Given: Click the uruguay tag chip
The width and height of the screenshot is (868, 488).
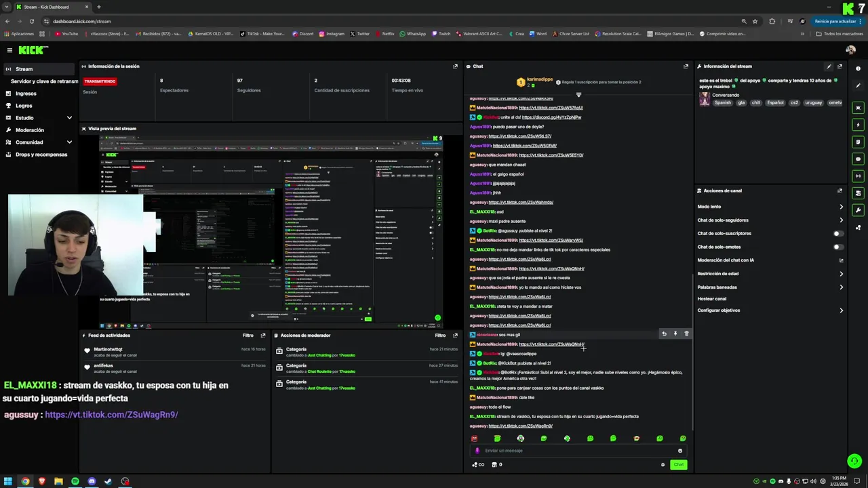Looking at the screenshot, I should point(813,103).
